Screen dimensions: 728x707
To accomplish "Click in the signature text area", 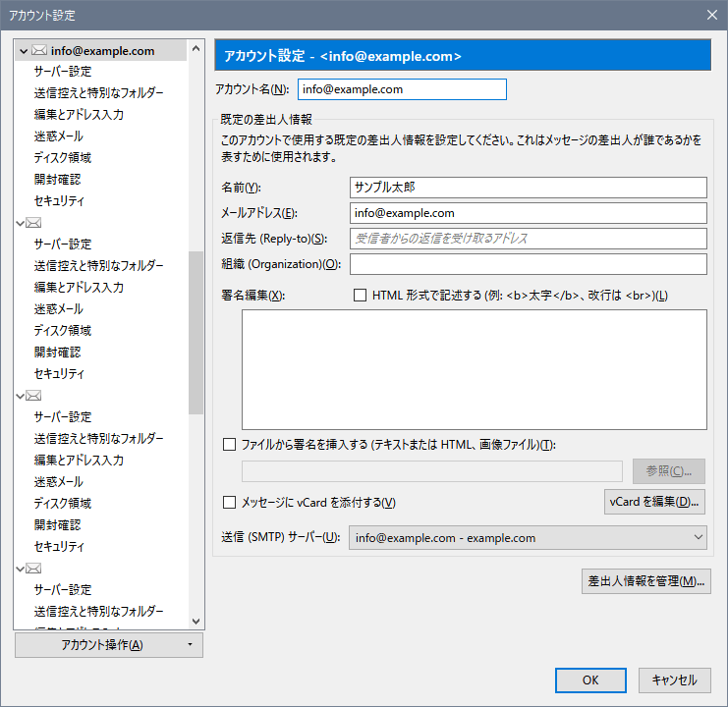I will 474,369.
